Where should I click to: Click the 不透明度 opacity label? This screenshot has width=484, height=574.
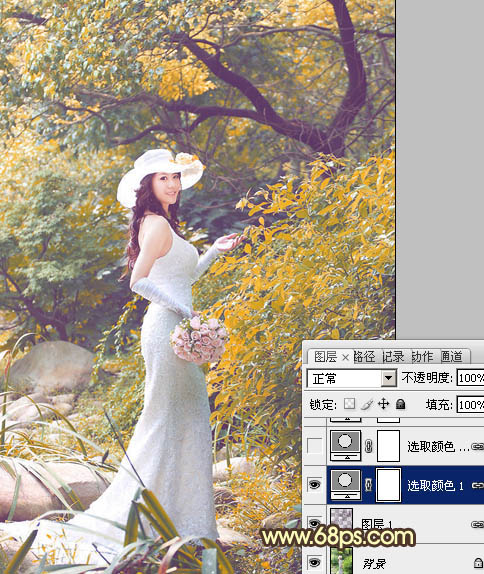(x=427, y=378)
